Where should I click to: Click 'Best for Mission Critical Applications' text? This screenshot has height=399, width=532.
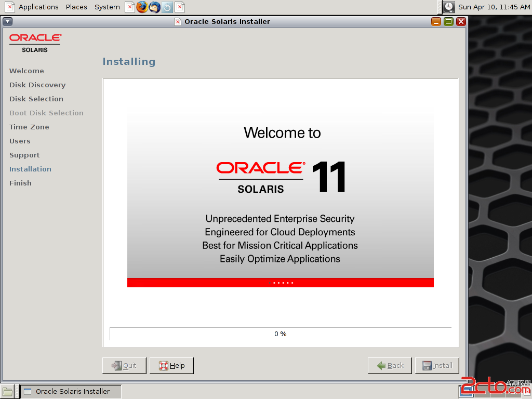coord(280,245)
